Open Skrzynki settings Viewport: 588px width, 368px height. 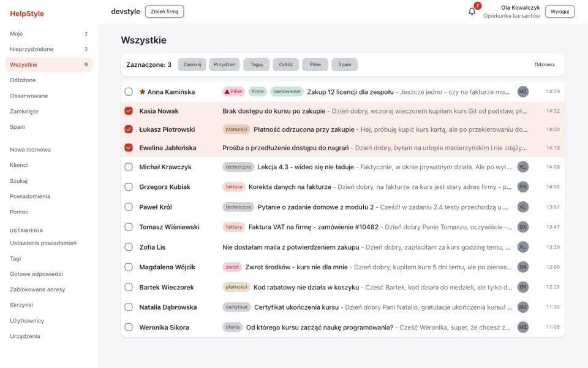coord(49,305)
